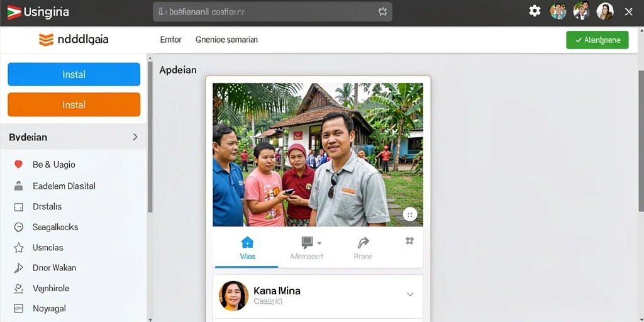Click the left sidebar scrollbar thumb

[150, 136]
